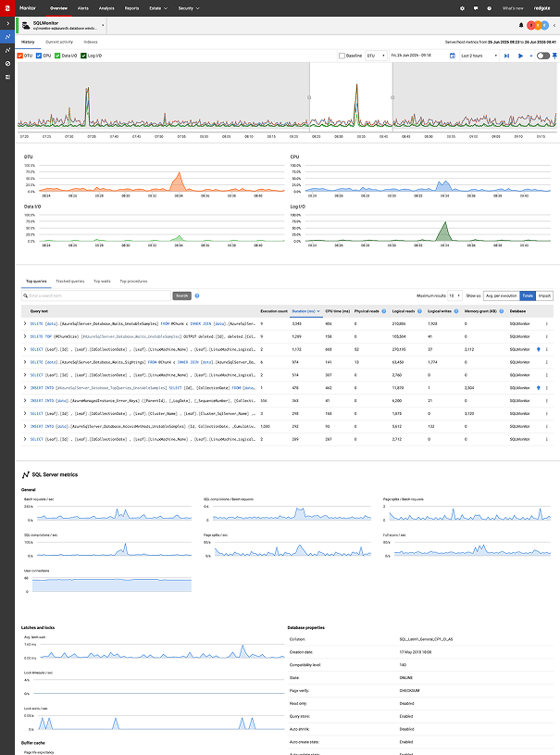Click the right handle of the timeline selection
This screenshot has width=560, height=755.
pos(392,97)
